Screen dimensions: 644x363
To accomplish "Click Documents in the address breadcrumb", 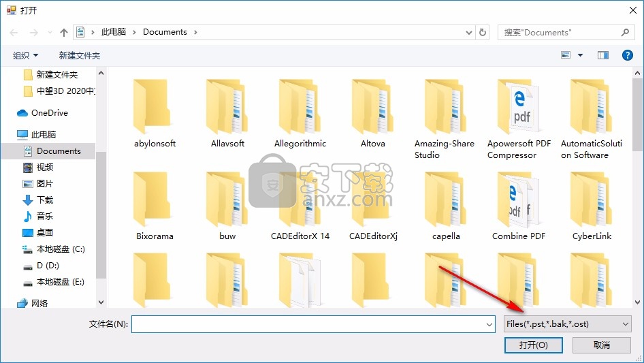I will pos(165,32).
